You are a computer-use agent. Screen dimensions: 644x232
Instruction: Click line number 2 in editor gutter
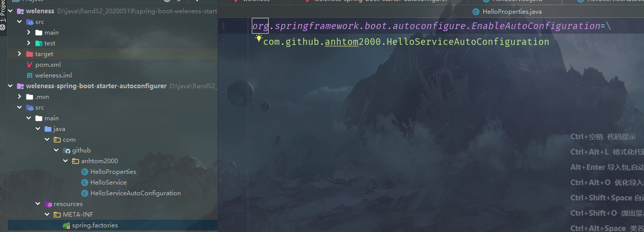tap(223, 42)
